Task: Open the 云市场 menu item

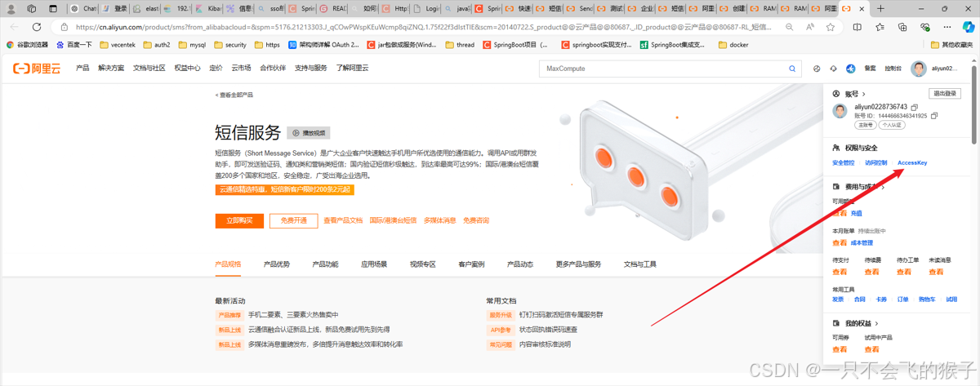Action: [241, 69]
